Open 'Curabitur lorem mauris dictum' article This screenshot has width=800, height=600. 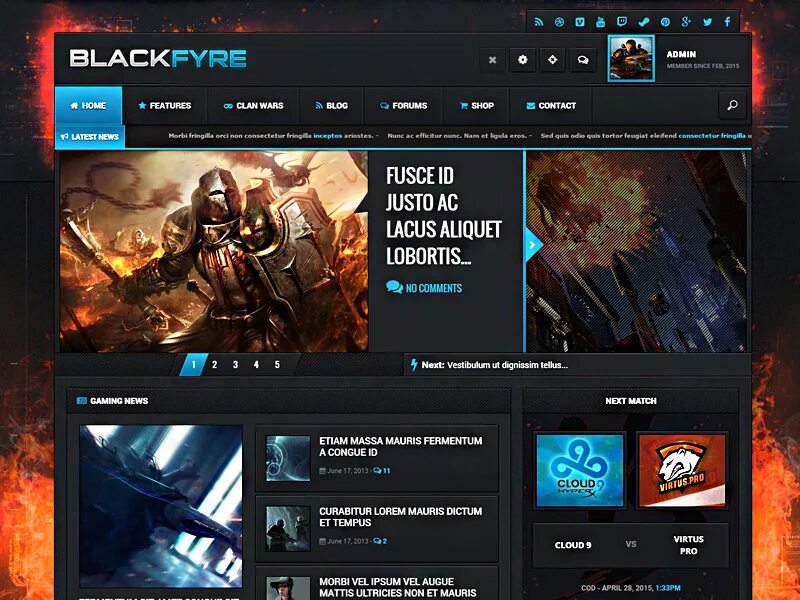(x=401, y=517)
